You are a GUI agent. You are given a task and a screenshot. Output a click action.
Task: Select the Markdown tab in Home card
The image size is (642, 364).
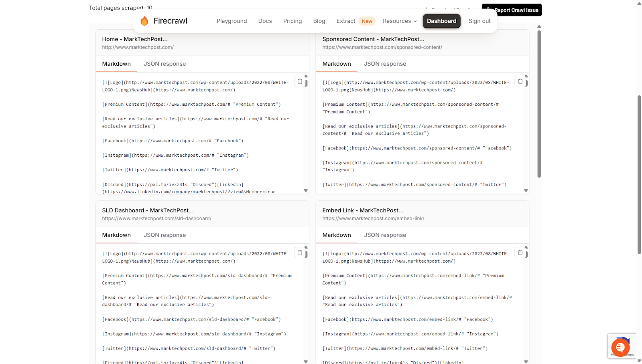tap(116, 64)
